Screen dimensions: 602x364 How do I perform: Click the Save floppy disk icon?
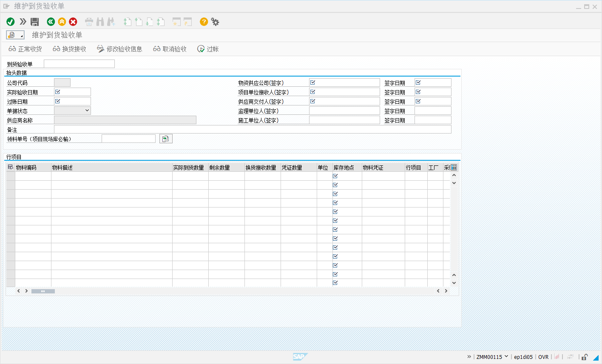[35, 22]
